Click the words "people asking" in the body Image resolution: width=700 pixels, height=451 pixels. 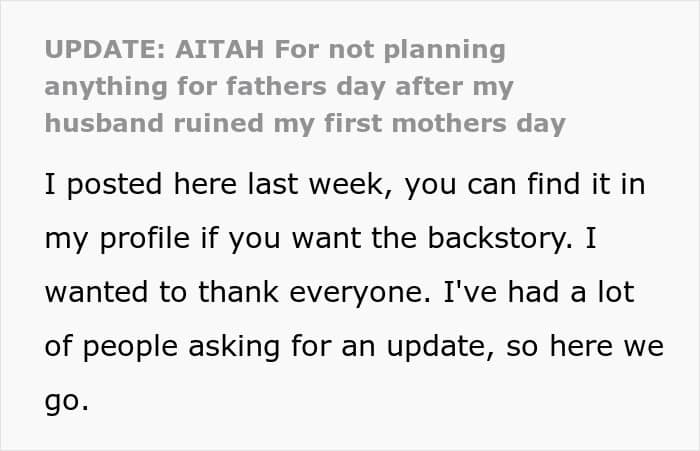click(181, 347)
